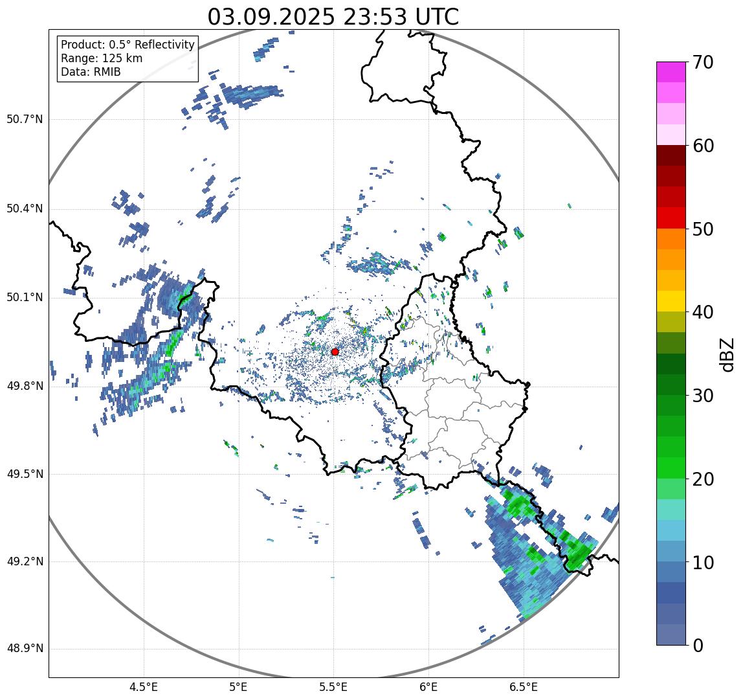
Task: Click the 50.7°N latitude label
Action: pyautogui.click(x=25, y=119)
